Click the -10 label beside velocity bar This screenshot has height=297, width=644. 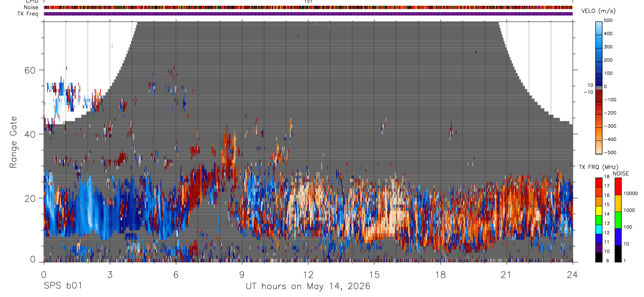[x=589, y=92]
